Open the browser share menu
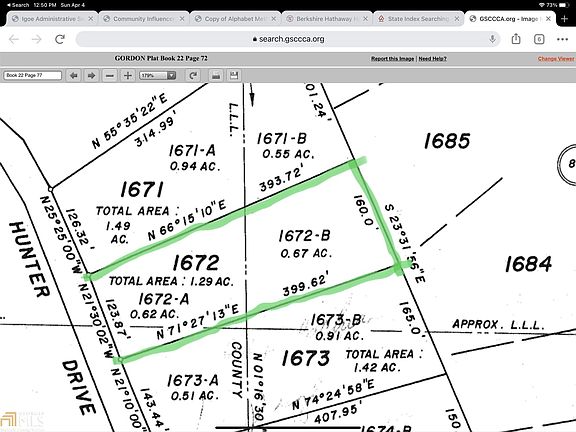Image resolution: width=576 pixels, height=432 pixels. (x=516, y=39)
